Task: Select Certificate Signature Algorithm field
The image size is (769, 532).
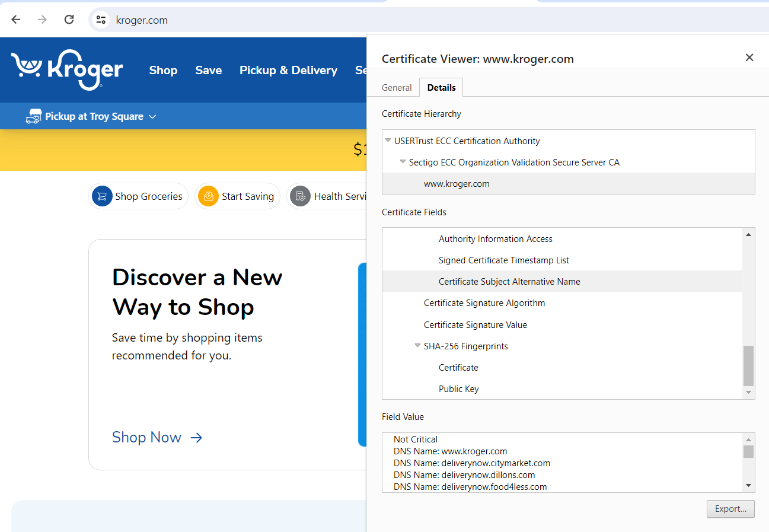Action: tap(484, 303)
